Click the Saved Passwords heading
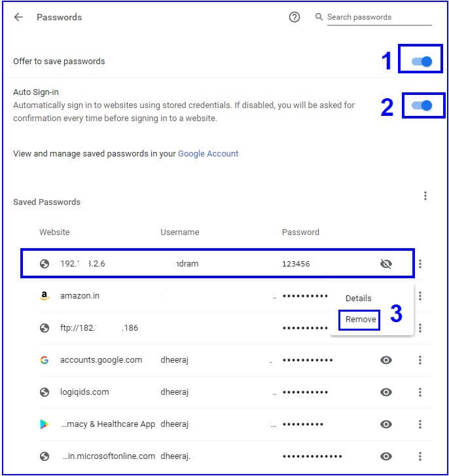The width and height of the screenshot is (449, 476). [x=46, y=202]
